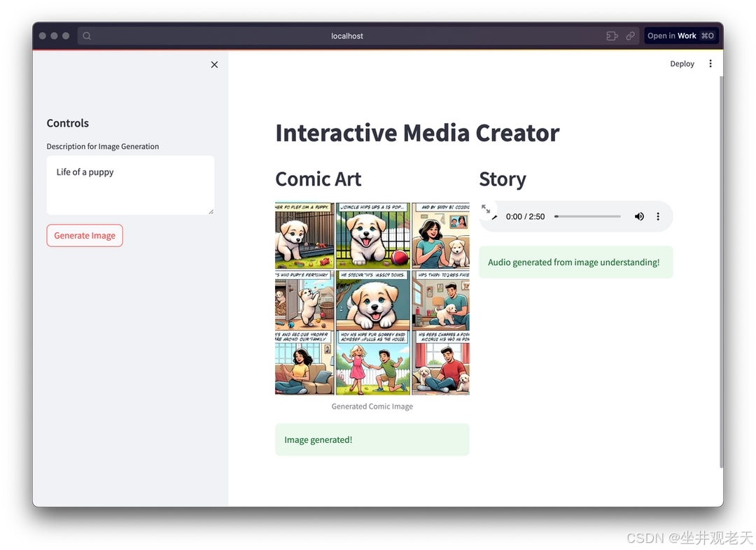The image size is (756, 550).
Task: Click the 'Interactive Media Creator' title
Action: pyautogui.click(x=417, y=133)
